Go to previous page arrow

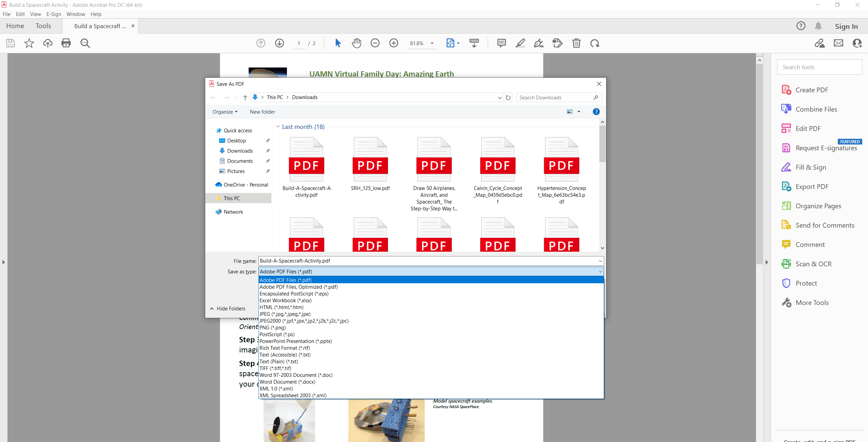(x=261, y=43)
